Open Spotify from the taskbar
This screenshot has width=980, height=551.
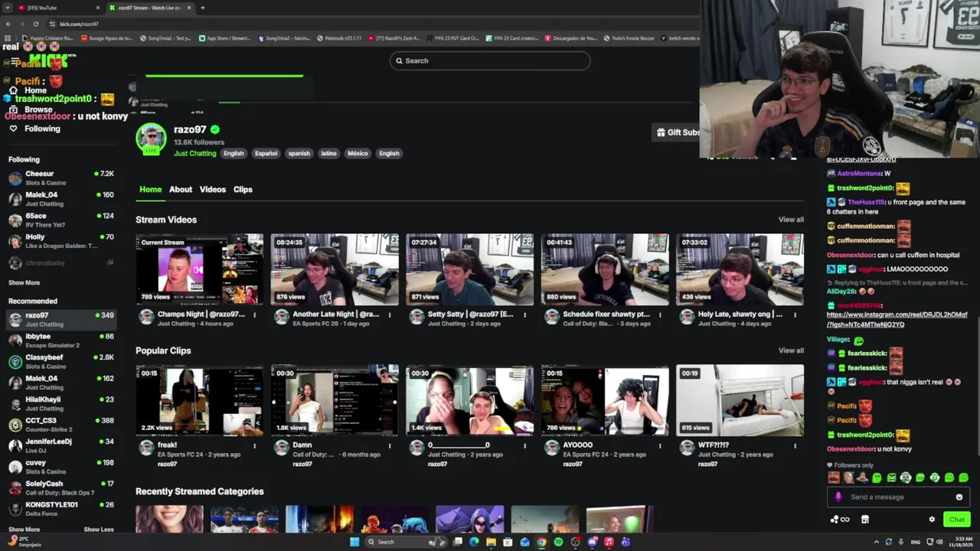558,542
